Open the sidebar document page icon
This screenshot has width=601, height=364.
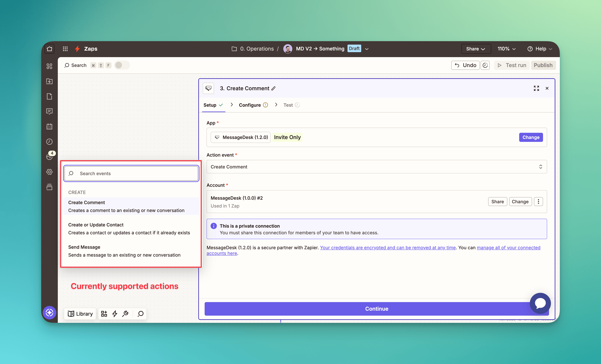pos(50,96)
